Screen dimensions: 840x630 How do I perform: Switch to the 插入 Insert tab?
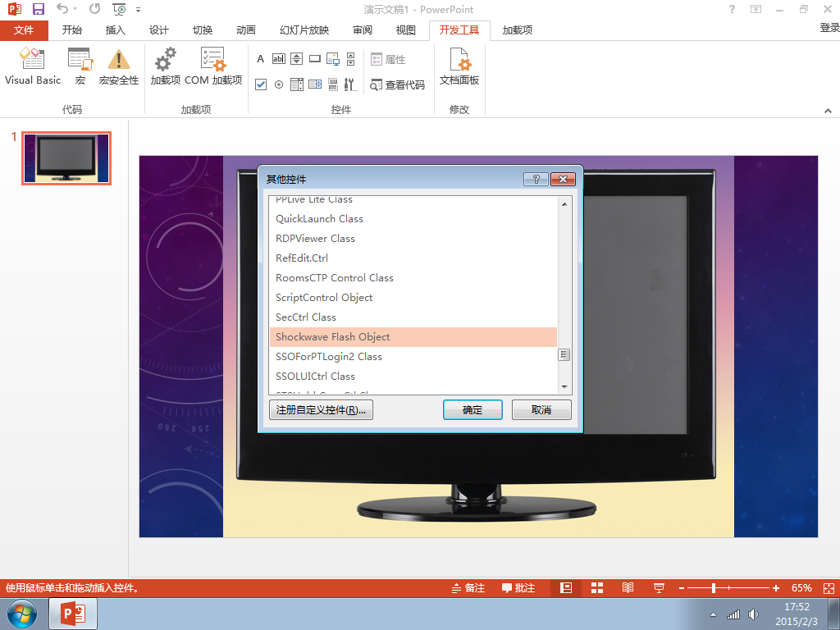(x=115, y=30)
